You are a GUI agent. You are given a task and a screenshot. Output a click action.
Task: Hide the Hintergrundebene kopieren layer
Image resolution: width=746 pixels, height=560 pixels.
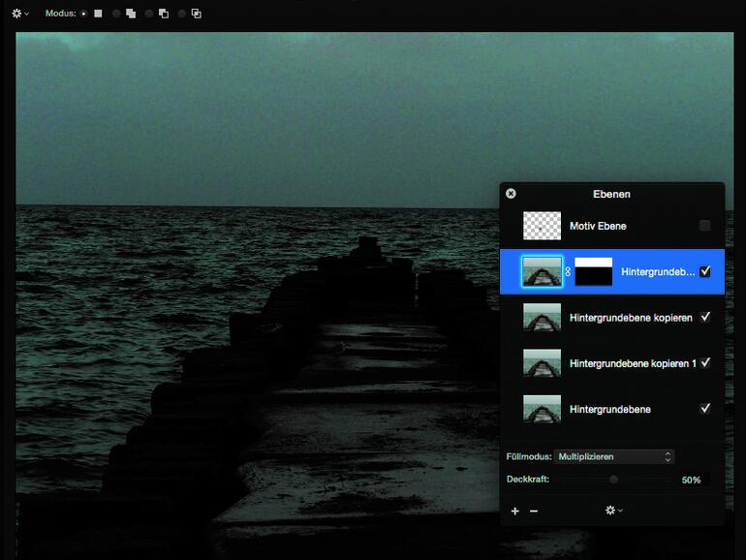coord(704,317)
